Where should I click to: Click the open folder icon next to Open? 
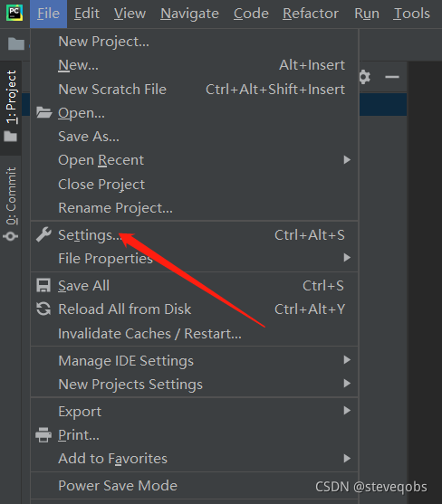click(x=43, y=112)
